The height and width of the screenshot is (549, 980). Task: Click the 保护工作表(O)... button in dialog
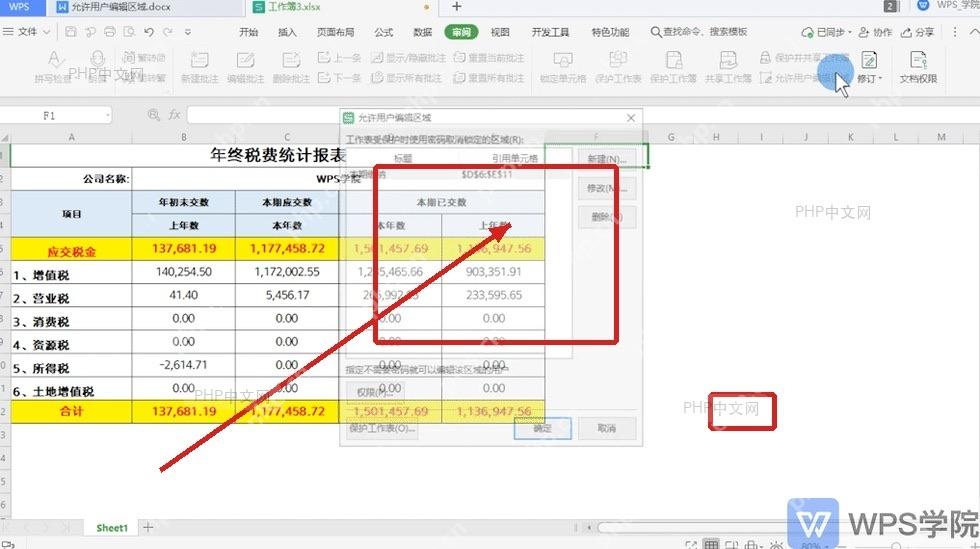[x=382, y=428]
